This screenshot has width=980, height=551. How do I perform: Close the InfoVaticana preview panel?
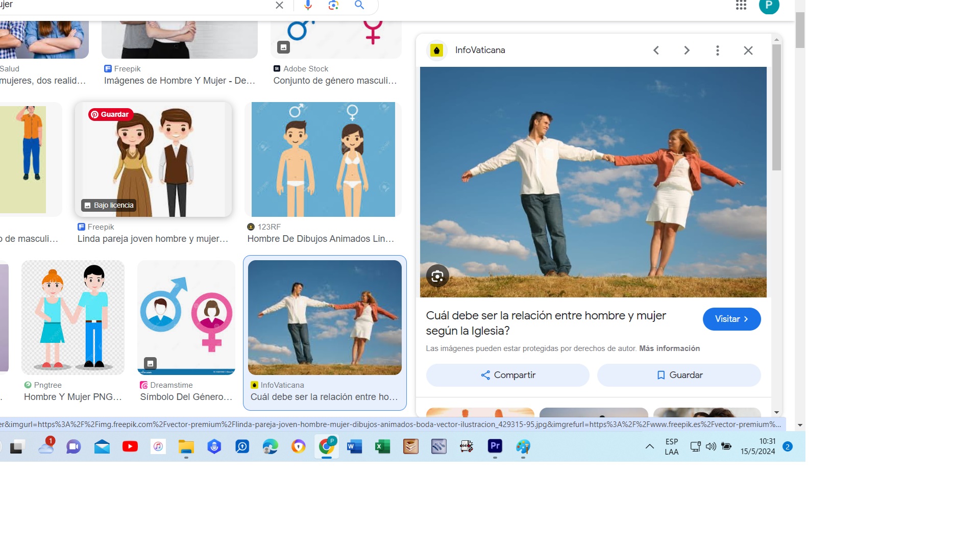[748, 51]
